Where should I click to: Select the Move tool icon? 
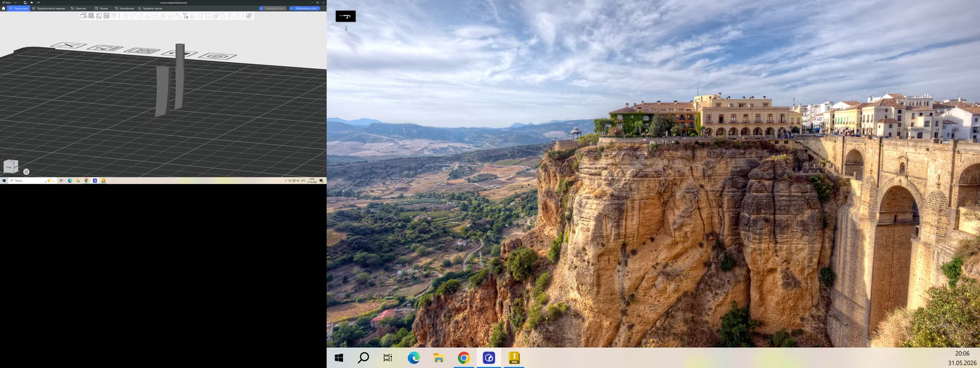tap(125, 16)
